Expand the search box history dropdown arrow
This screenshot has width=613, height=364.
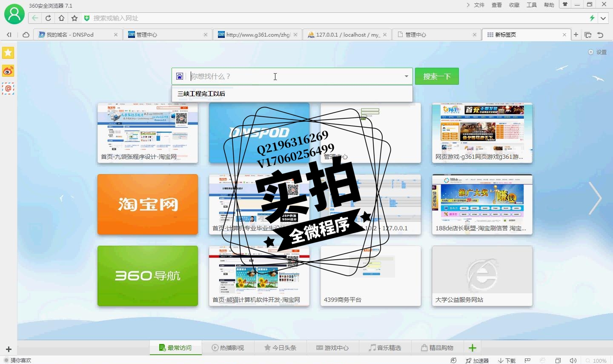pos(406,76)
